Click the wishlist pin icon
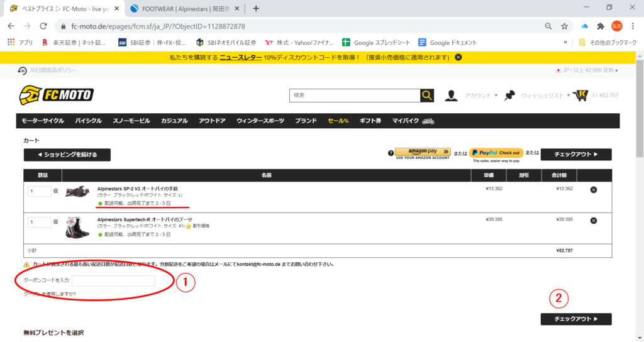The width and height of the screenshot is (644, 342). click(x=509, y=96)
